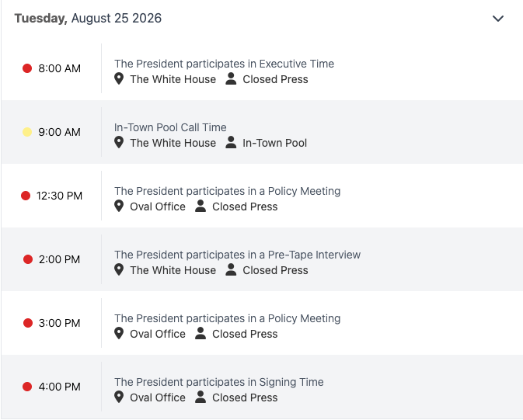Screen dimensions: 523x420
Task: Click the location pin for 12:30 PM meeting
Action: 119,207
